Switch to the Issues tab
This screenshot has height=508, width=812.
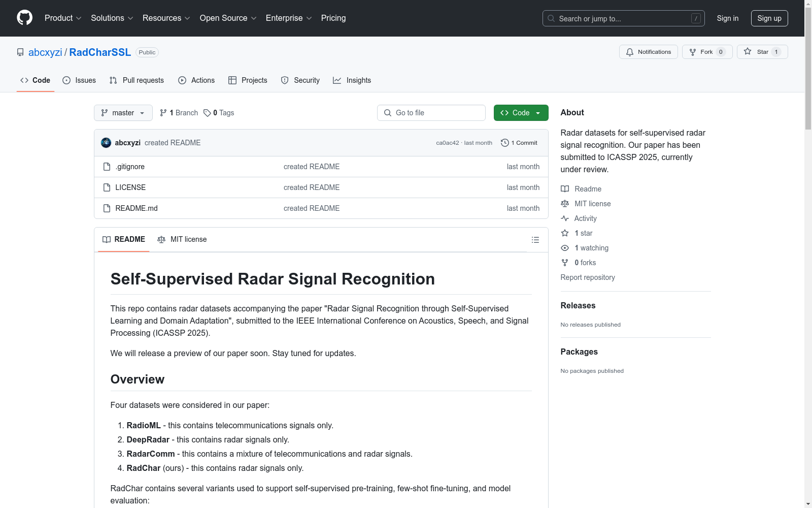pos(79,80)
